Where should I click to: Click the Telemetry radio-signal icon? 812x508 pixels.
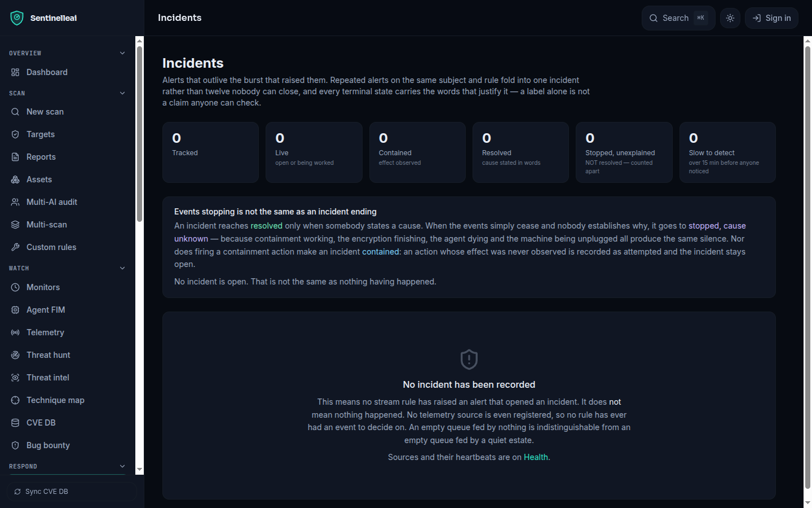pos(15,332)
